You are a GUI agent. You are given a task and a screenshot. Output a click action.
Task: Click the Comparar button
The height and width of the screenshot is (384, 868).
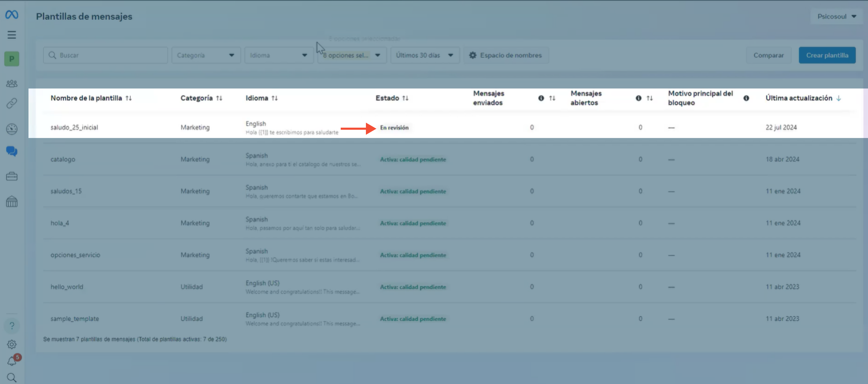[x=768, y=55]
